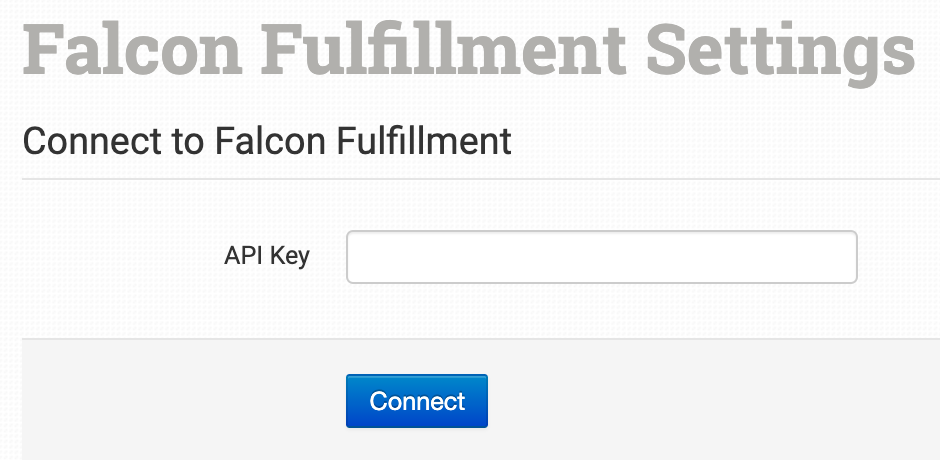Click the Connect button's white label text
This screenshot has height=460, width=940.
coord(416,401)
